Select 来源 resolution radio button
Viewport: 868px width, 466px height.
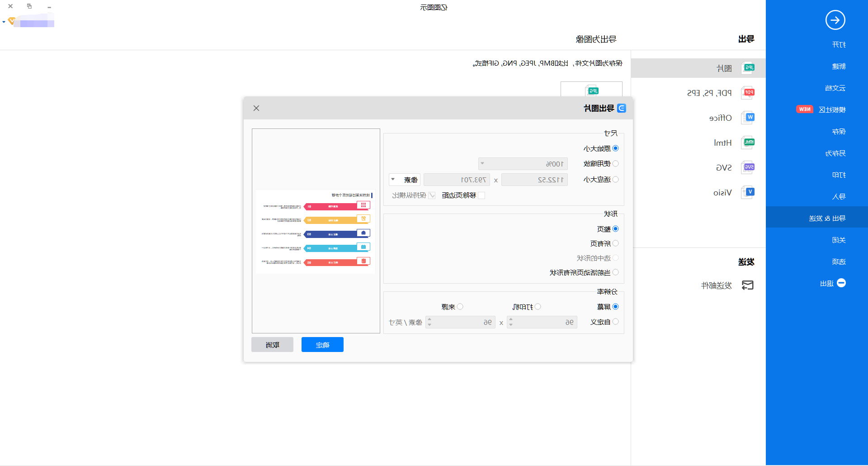click(x=460, y=307)
